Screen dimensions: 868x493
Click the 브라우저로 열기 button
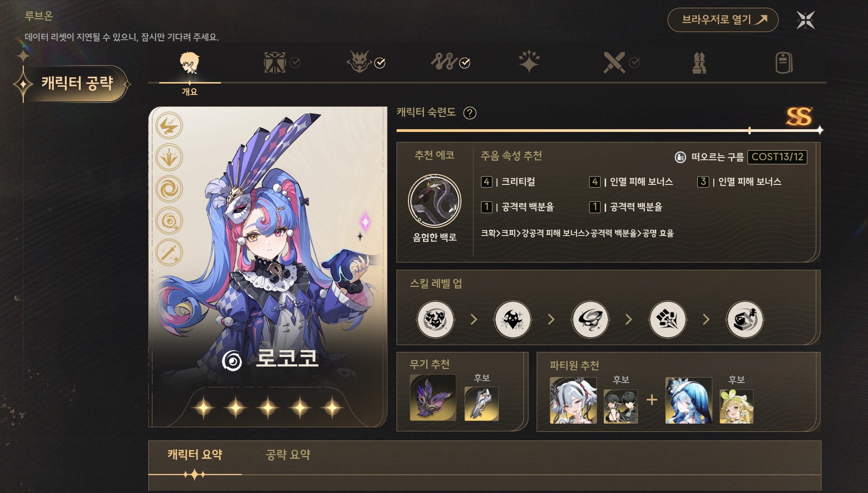723,20
